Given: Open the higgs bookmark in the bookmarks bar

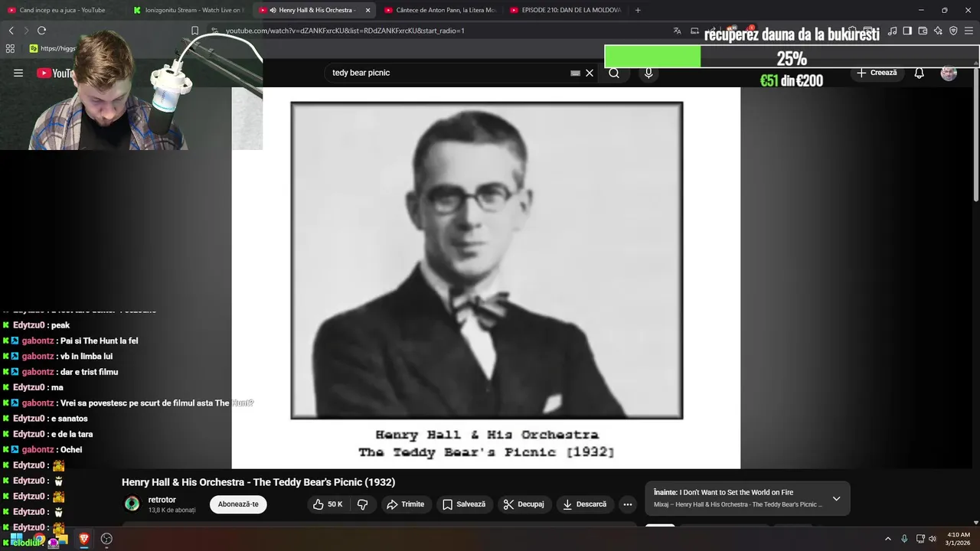Looking at the screenshot, I should 54,48.
